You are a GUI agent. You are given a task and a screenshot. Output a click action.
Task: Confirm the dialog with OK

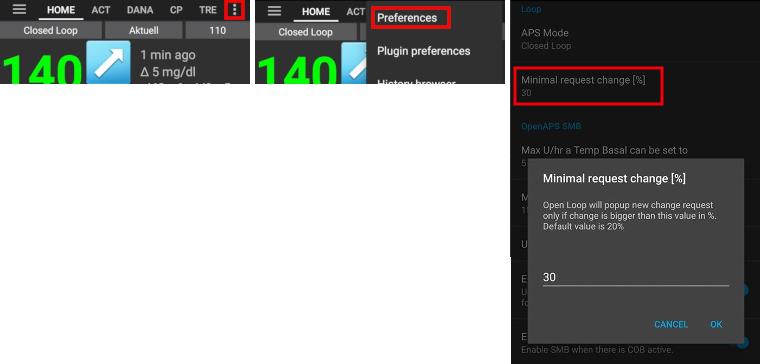[716, 324]
